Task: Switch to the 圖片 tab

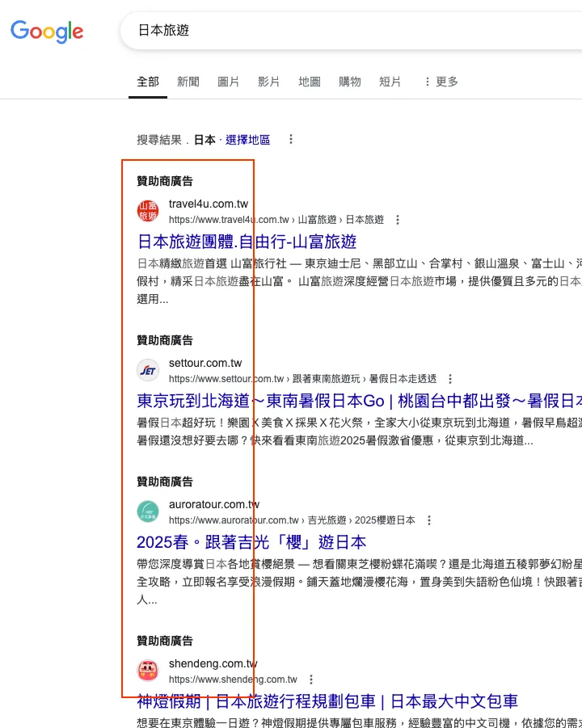Action: point(229,82)
